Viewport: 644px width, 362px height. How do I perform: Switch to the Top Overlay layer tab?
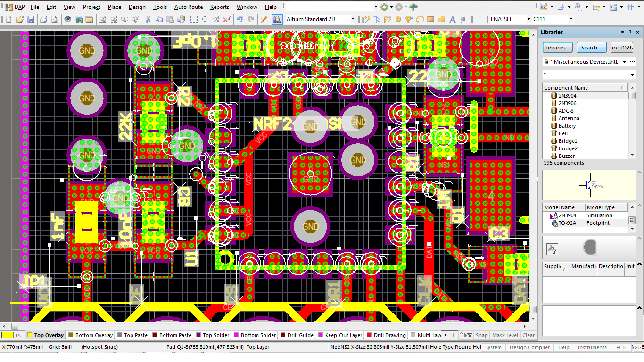tap(46, 335)
